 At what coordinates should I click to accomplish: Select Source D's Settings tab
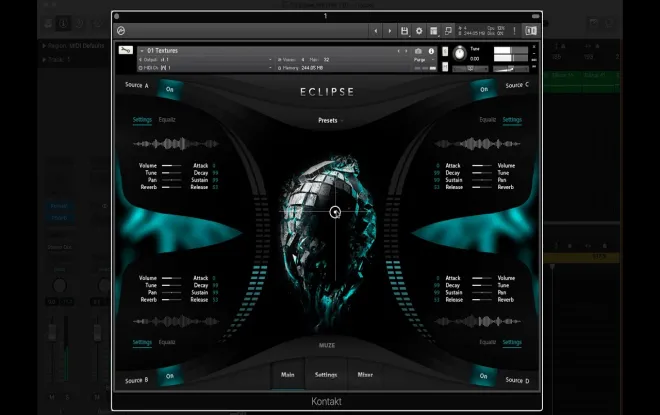(x=512, y=342)
